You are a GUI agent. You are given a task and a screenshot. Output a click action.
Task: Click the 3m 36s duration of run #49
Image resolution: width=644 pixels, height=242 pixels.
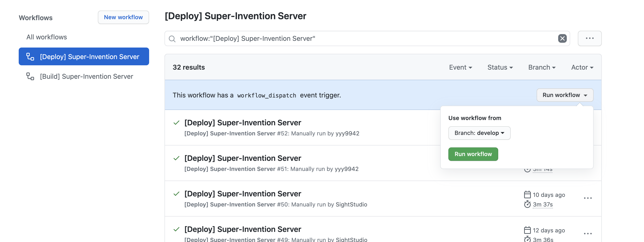[543, 240]
